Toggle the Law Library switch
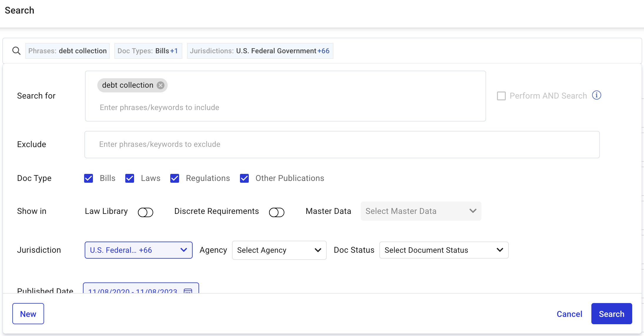The image size is (644, 336). click(x=145, y=212)
